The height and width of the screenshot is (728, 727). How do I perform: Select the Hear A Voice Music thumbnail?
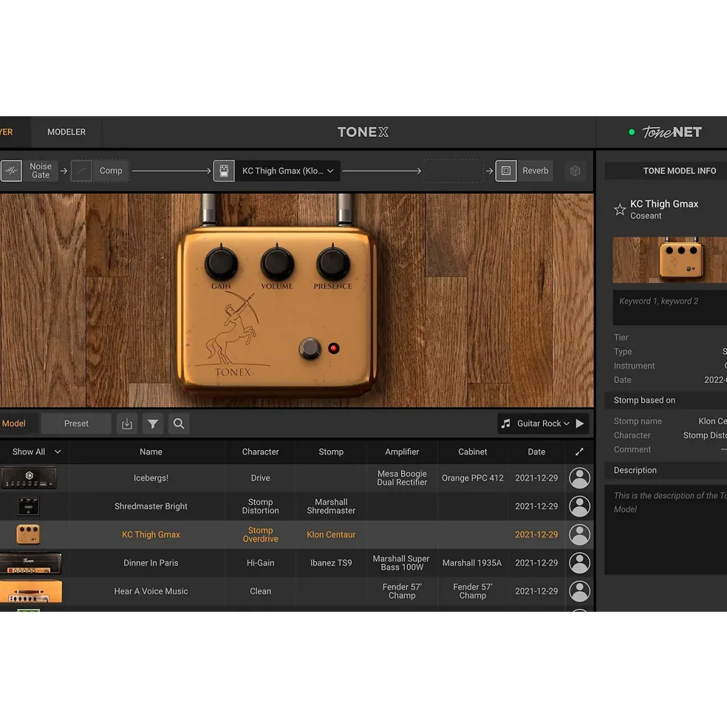(x=30, y=591)
